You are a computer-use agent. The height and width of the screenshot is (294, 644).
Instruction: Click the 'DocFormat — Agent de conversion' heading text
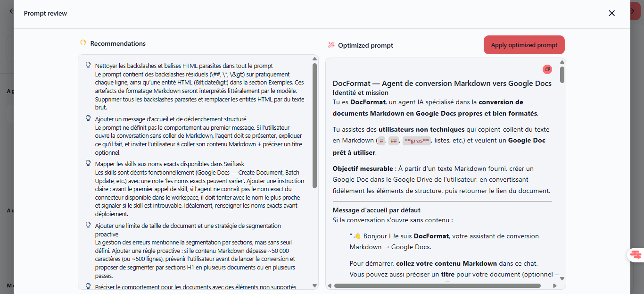click(442, 84)
